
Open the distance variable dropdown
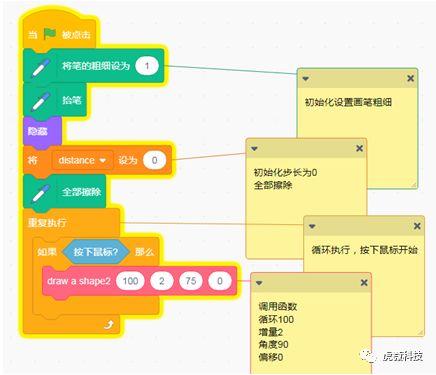(x=82, y=160)
